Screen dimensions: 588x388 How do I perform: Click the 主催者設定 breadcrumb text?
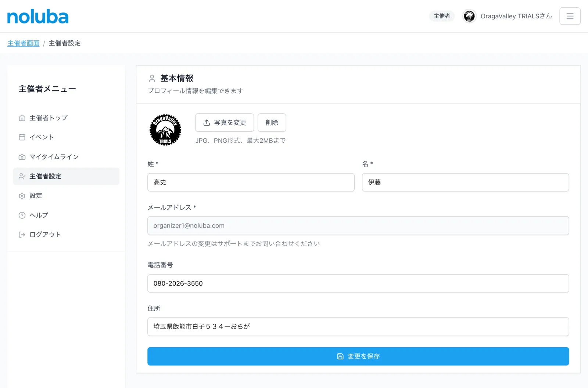(65, 43)
